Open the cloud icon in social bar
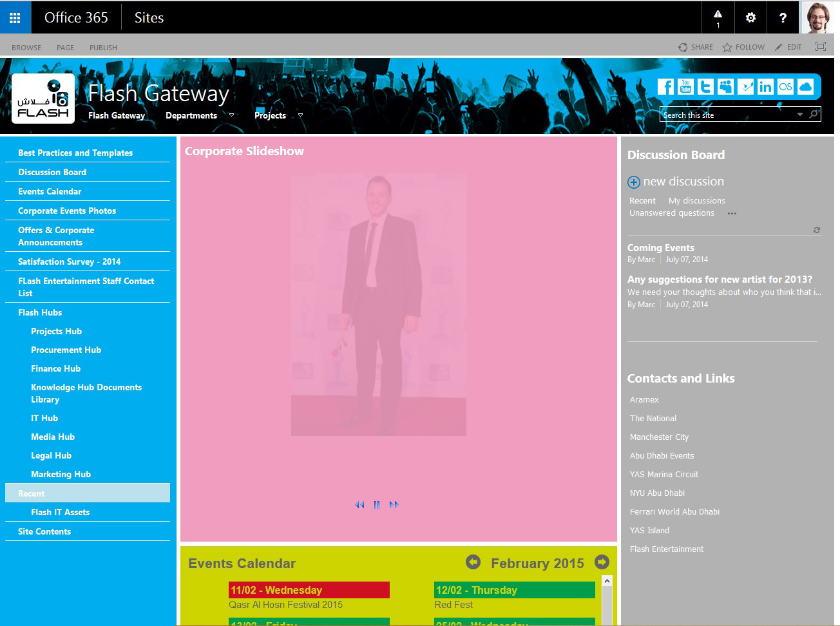 [805, 87]
